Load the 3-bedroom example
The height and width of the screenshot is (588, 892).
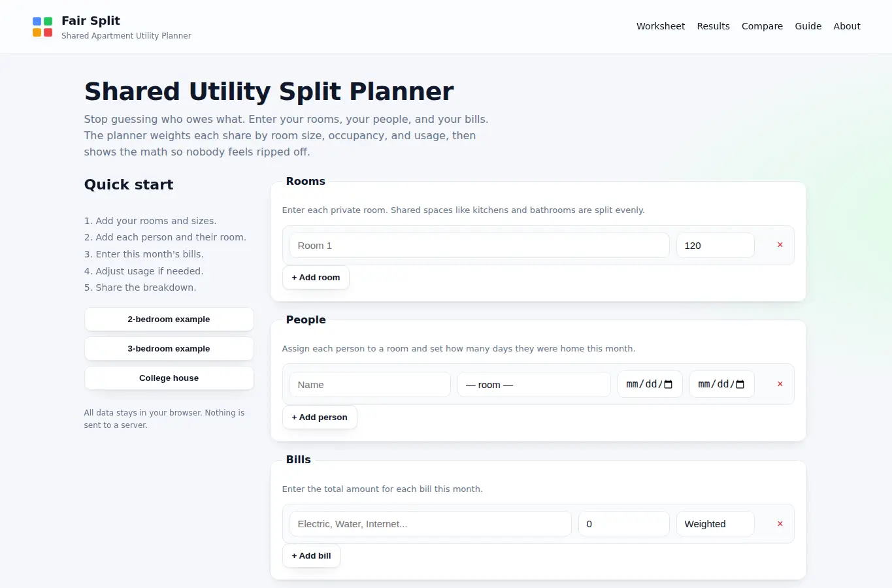click(x=169, y=349)
